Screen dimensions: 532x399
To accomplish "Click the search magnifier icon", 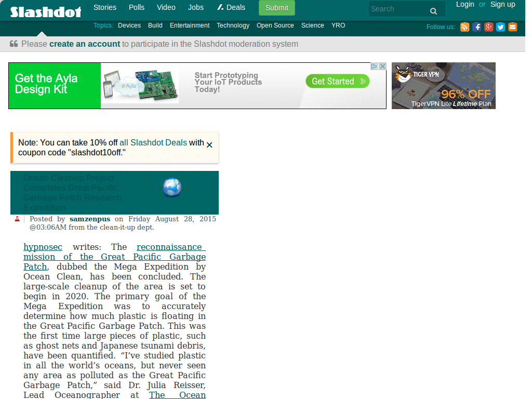I will tap(434, 10).
